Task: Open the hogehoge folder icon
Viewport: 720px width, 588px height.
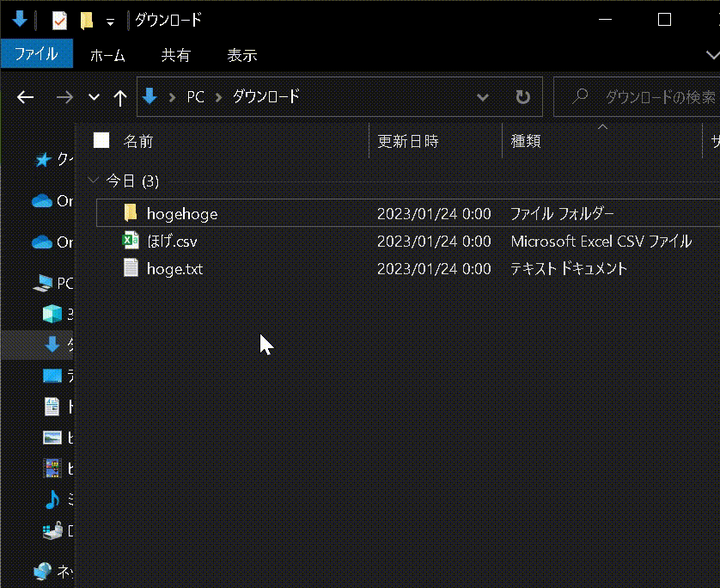Action: [131, 213]
